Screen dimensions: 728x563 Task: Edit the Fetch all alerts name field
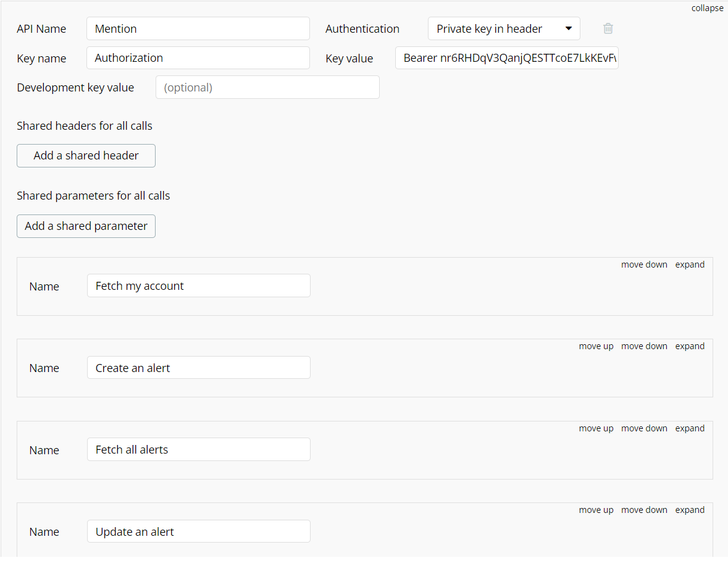point(199,450)
